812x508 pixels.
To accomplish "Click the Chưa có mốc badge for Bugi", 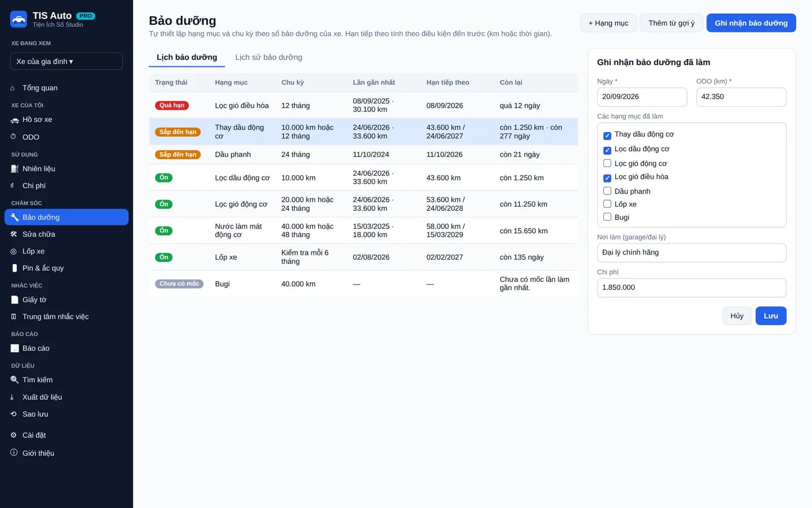I will (179, 284).
